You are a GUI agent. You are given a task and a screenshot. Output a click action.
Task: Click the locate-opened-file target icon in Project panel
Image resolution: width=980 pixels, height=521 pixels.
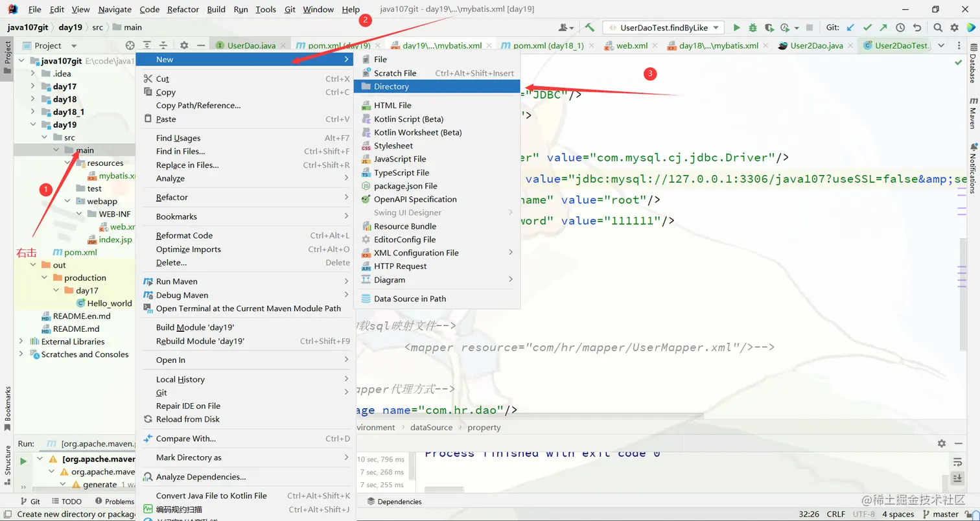(x=130, y=45)
